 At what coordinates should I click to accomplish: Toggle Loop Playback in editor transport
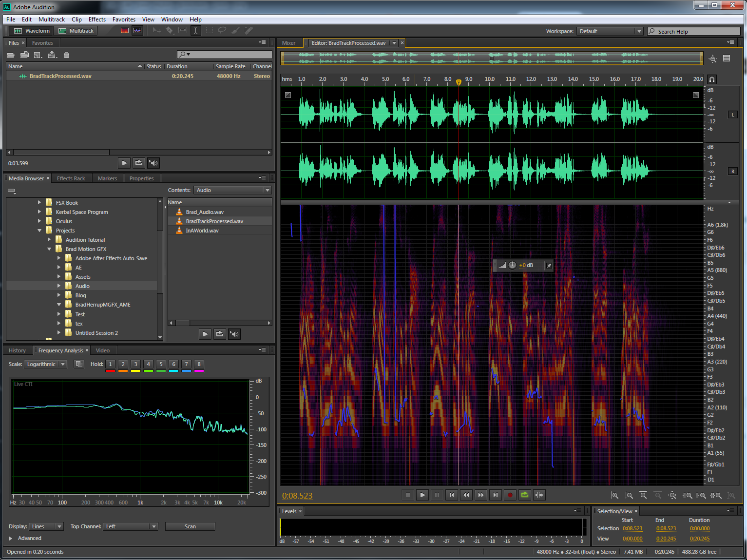[525, 495]
